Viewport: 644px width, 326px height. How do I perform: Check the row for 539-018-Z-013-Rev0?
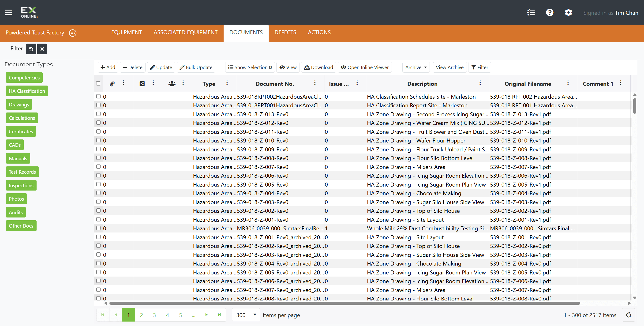pyautogui.click(x=98, y=114)
